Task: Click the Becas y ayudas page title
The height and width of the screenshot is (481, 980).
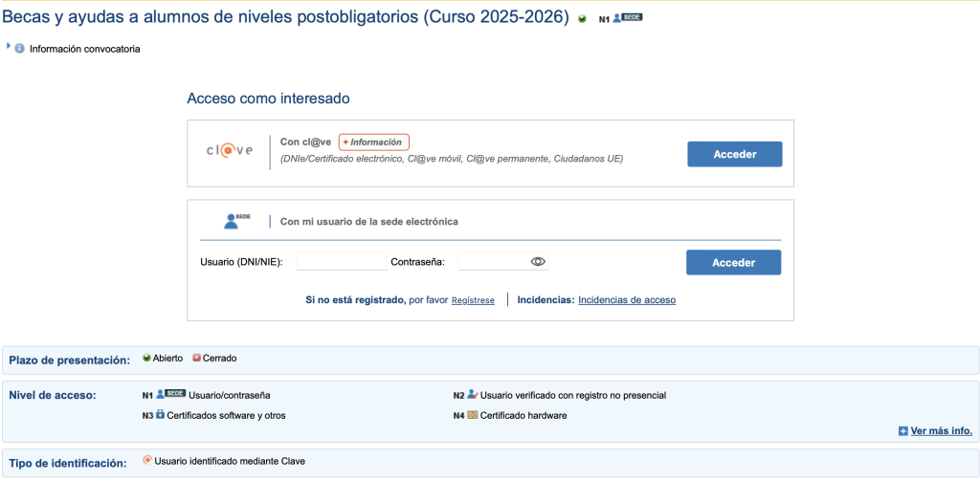Action: (285, 17)
